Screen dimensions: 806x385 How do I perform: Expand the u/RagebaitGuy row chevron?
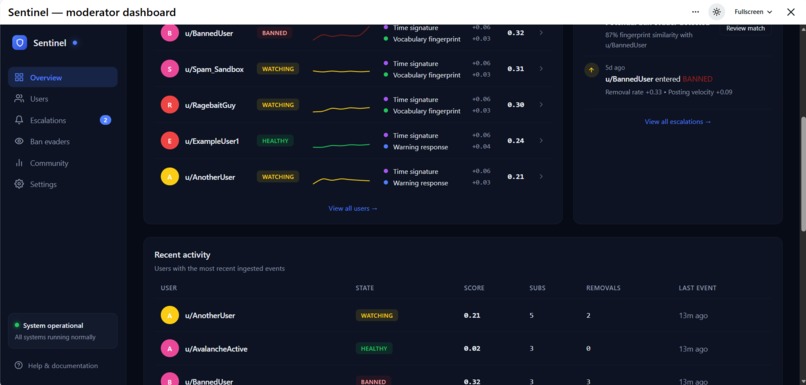pos(541,105)
